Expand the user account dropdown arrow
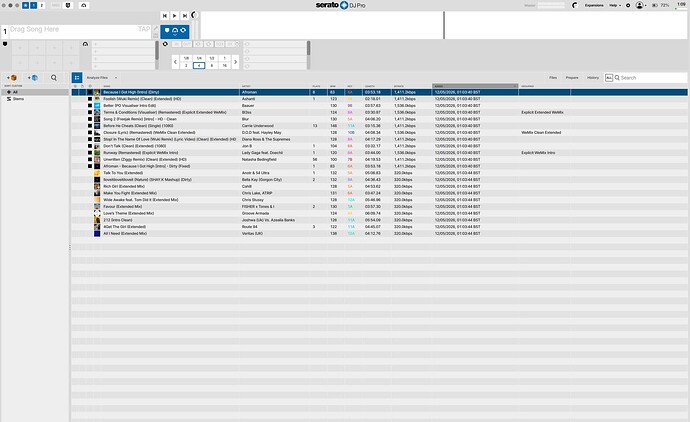The image size is (690, 422). 646,6
